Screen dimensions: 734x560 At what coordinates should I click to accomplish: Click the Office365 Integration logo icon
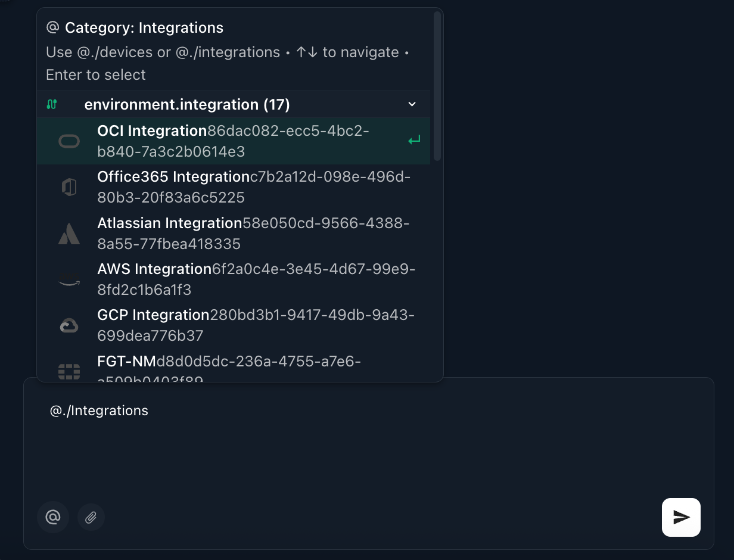[69, 187]
